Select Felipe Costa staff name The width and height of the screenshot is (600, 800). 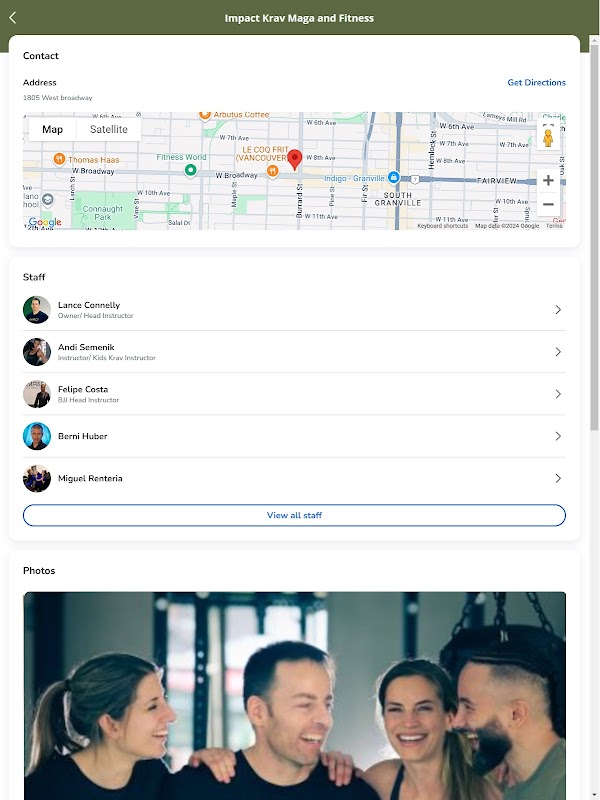pos(83,389)
